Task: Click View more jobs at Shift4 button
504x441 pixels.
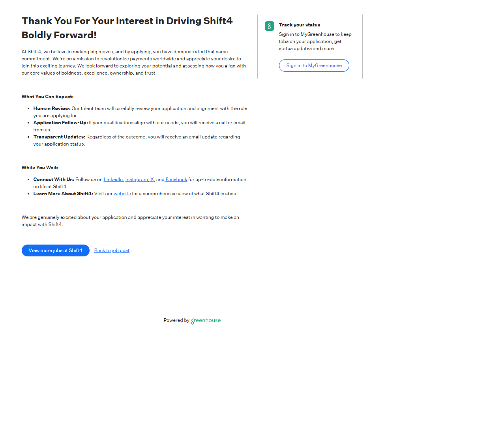Action: pos(56,250)
